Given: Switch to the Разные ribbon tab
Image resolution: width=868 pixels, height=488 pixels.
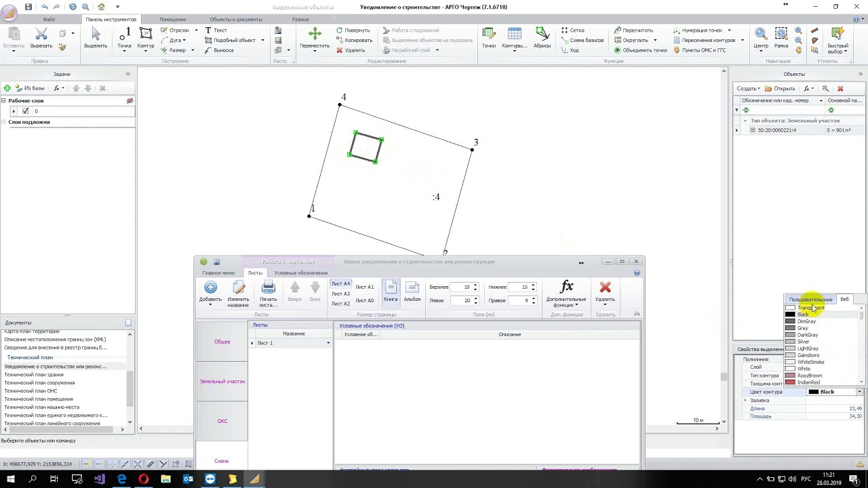Looking at the screenshot, I should (x=300, y=19).
